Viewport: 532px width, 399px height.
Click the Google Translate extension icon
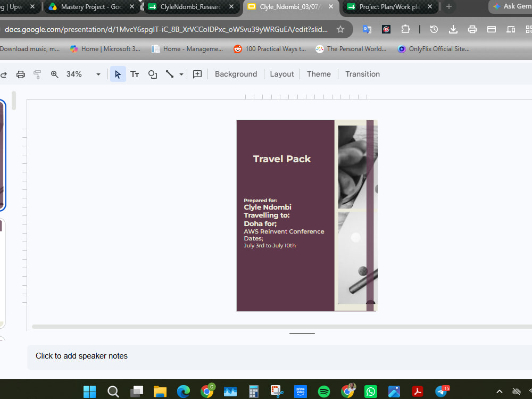pyautogui.click(x=367, y=29)
